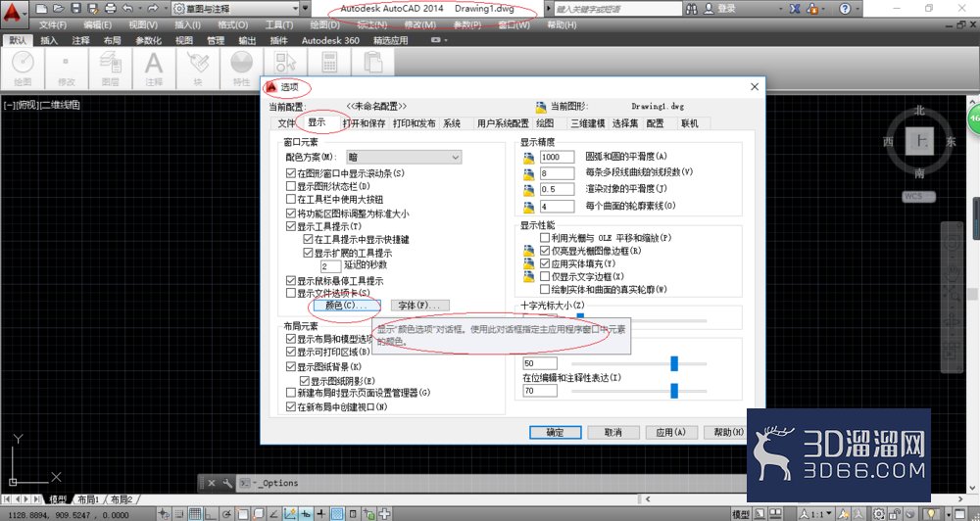Image resolution: width=980 pixels, height=521 pixels.
Task: Click the 确定 button
Action: (555, 432)
